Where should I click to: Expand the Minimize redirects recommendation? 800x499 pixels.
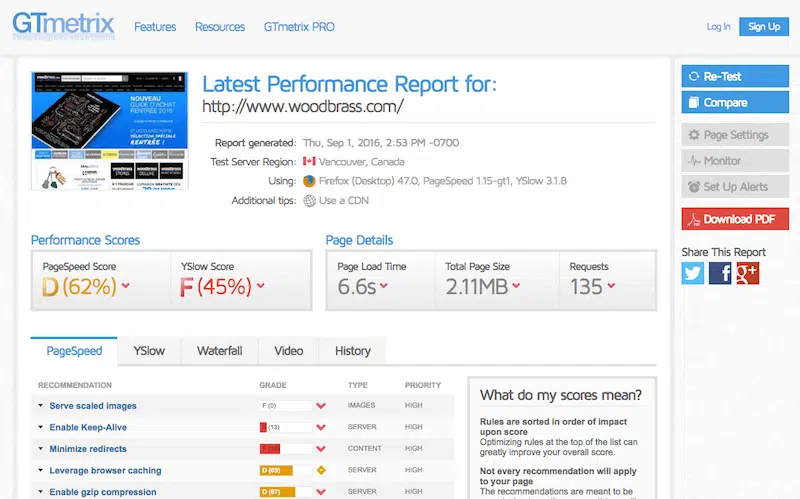click(x=41, y=449)
